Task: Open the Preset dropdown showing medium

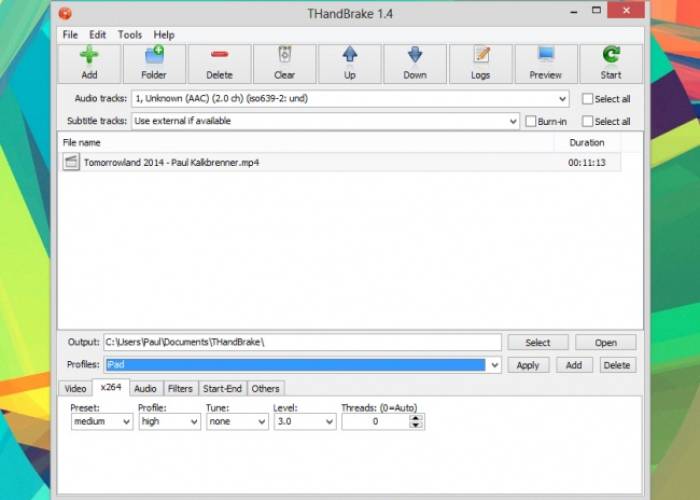Action: [102, 421]
